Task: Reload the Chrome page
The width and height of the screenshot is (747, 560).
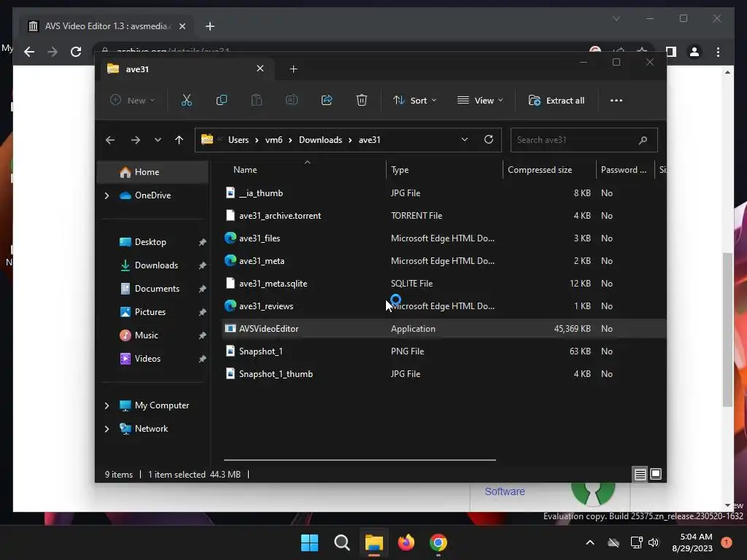Action: [76, 52]
